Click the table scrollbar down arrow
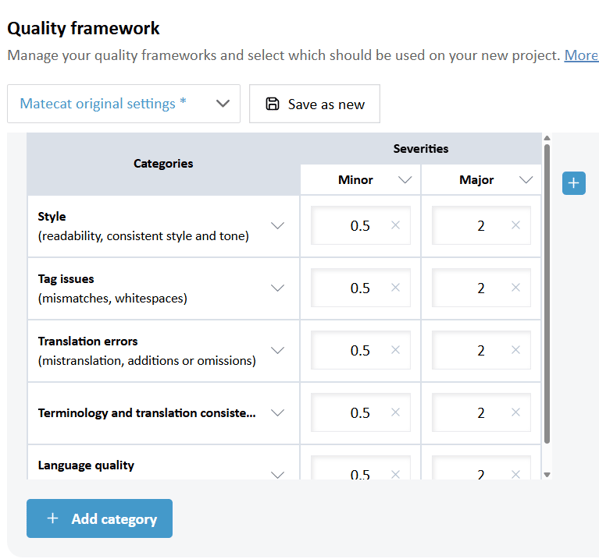Image resolution: width=599 pixels, height=559 pixels. [x=547, y=475]
